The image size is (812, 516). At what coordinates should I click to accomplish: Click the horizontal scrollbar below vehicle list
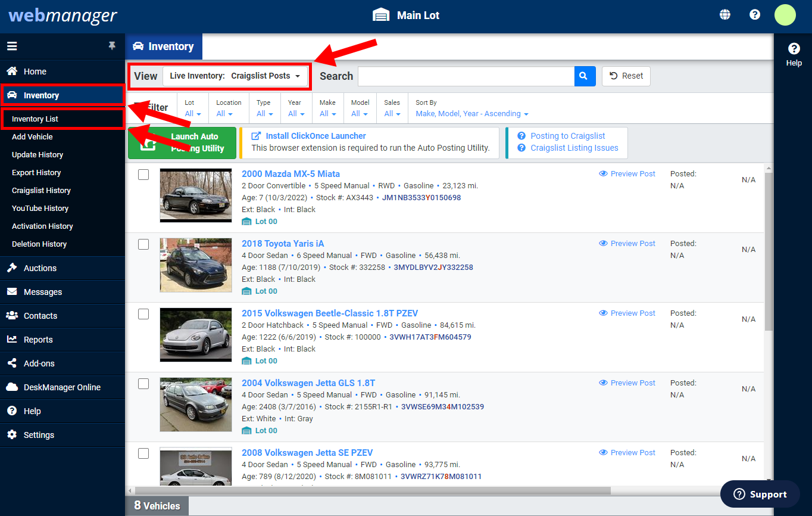[373, 491]
